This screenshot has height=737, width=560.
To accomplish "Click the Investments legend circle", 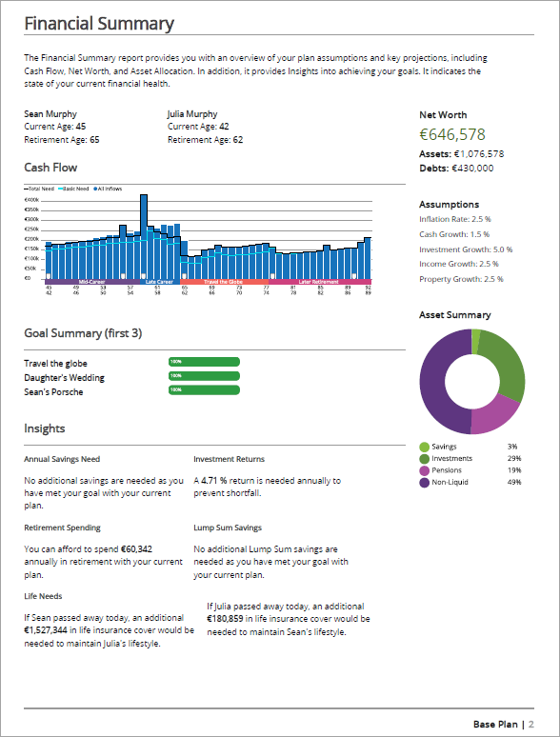I will (x=424, y=459).
